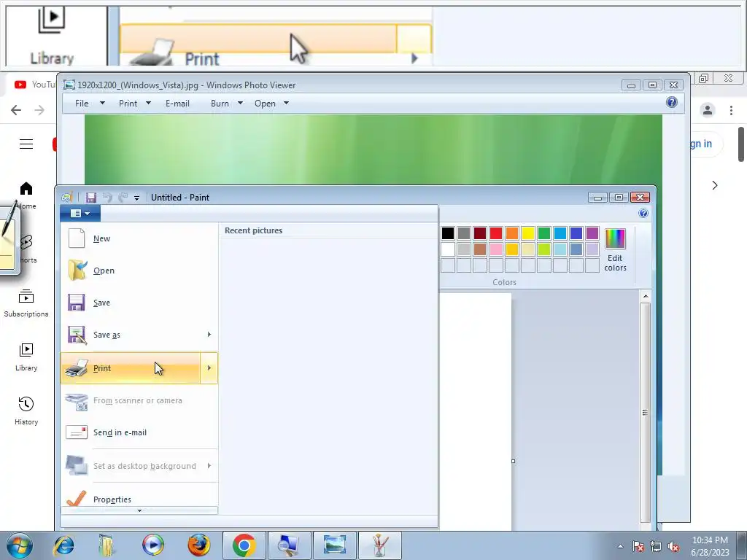Viewport: 747px width, 560px height.
Task: Open the Edit colors rainbow icon
Action: (x=615, y=238)
